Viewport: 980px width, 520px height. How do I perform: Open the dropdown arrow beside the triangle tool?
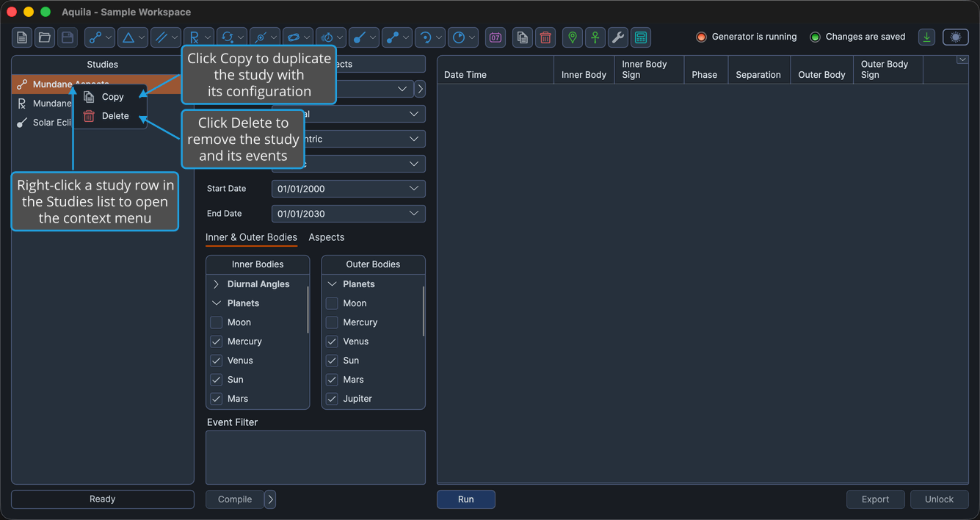click(x=142, y=37)
